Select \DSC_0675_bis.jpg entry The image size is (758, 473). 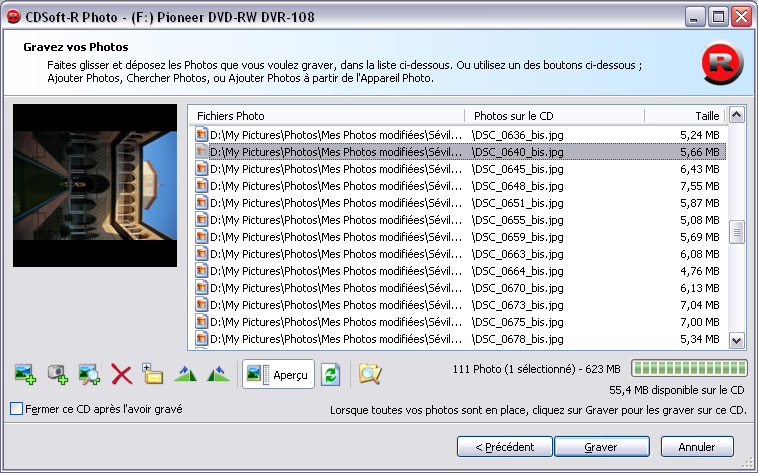click(517, 322)
